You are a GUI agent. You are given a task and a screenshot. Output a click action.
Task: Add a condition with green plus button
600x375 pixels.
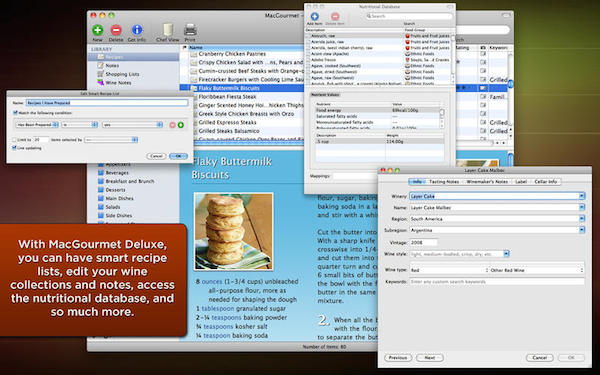181,125
